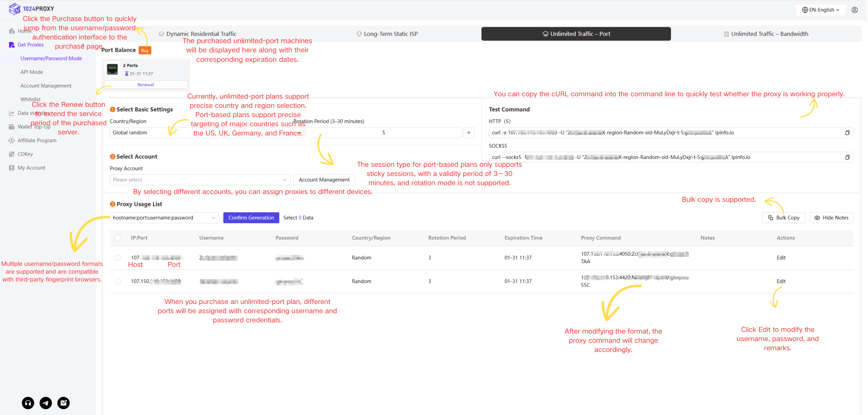This screenshot has height=415, width=868.
Task: Increase rotation period with plus button
Action: coord(468,133)
